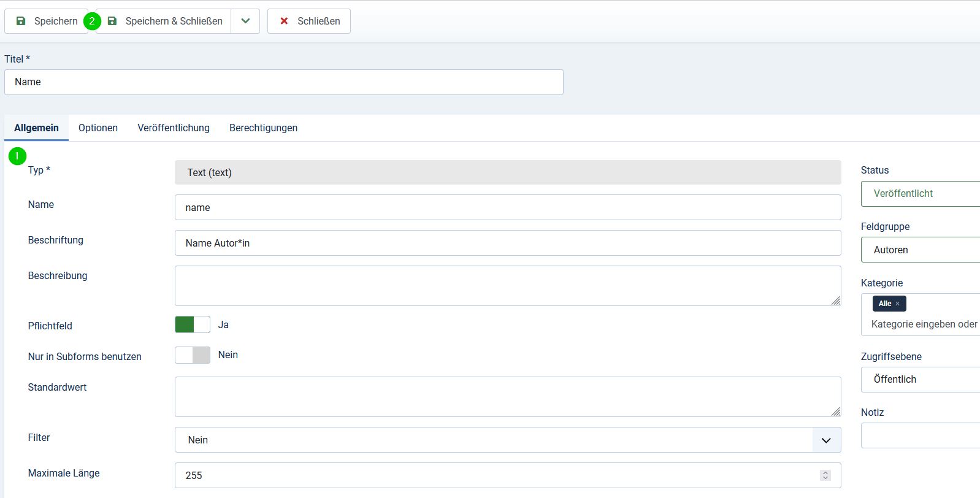Click resize grip of Standardwert textarea
Viewport: 980px width, 498px height.
click(835, 412)
